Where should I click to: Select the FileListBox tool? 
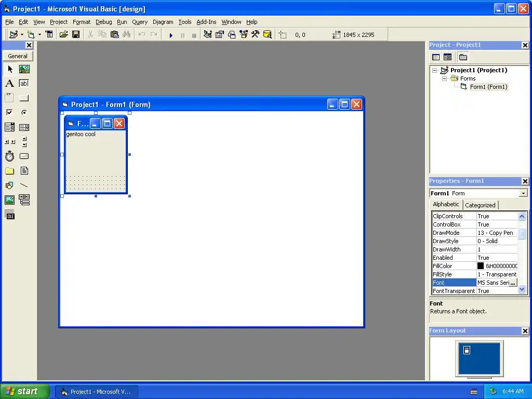point(24,170)
